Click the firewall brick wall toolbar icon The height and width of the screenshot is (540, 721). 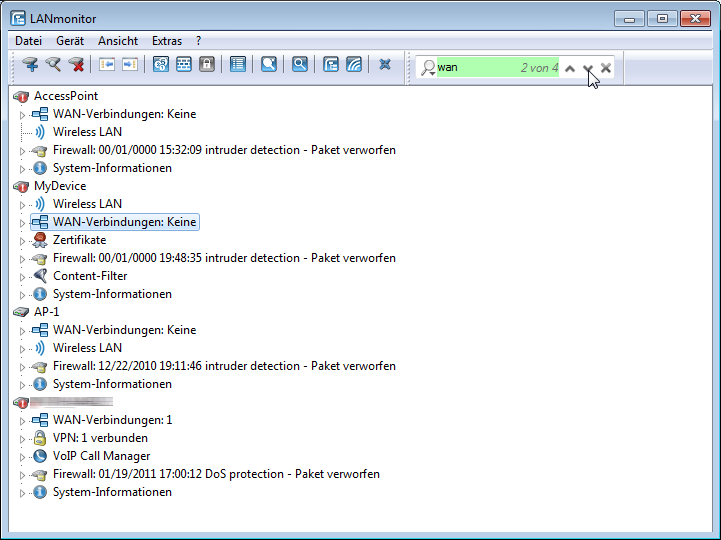coord(184,65)
